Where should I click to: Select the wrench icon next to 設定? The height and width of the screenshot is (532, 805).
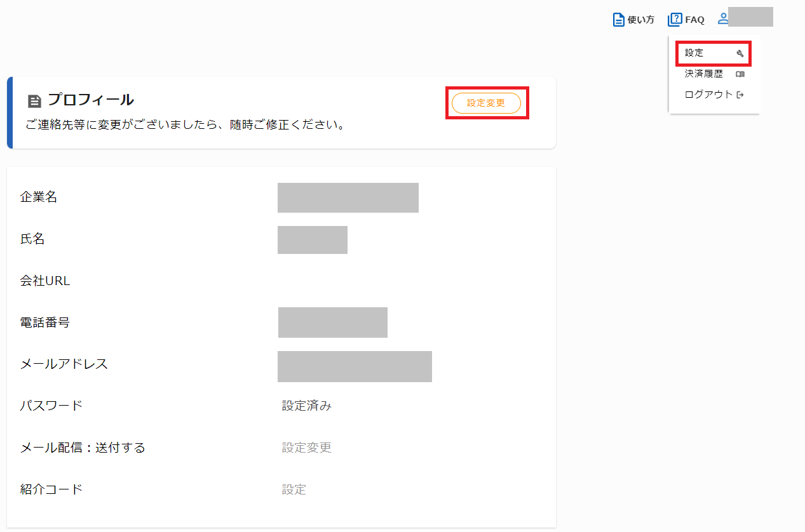[x=739, y=53]
